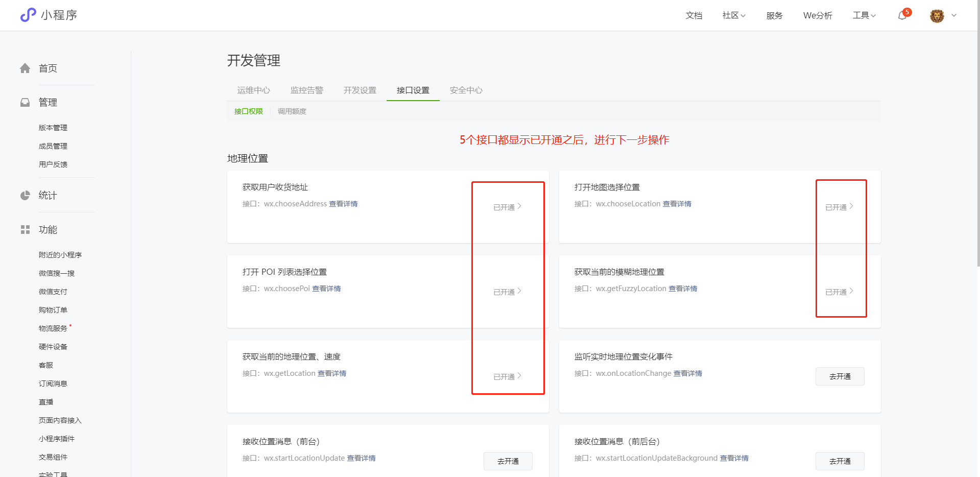
Task: Expand the 社区 dropdown menu
Action: [x=733, y=15]
